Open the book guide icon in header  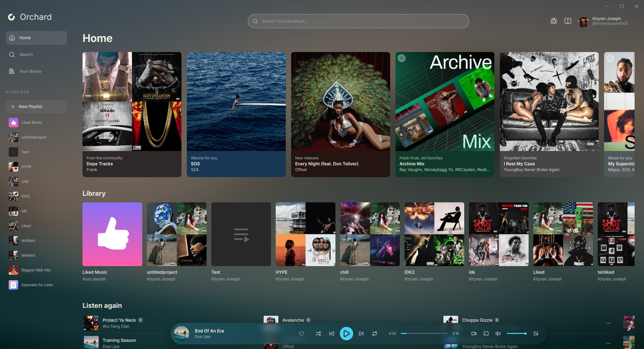(x=568, y=21)
